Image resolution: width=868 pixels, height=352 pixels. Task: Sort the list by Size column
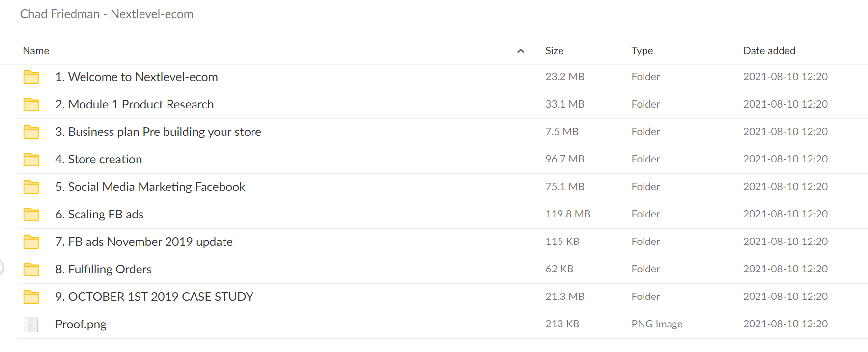coord(554,51)
